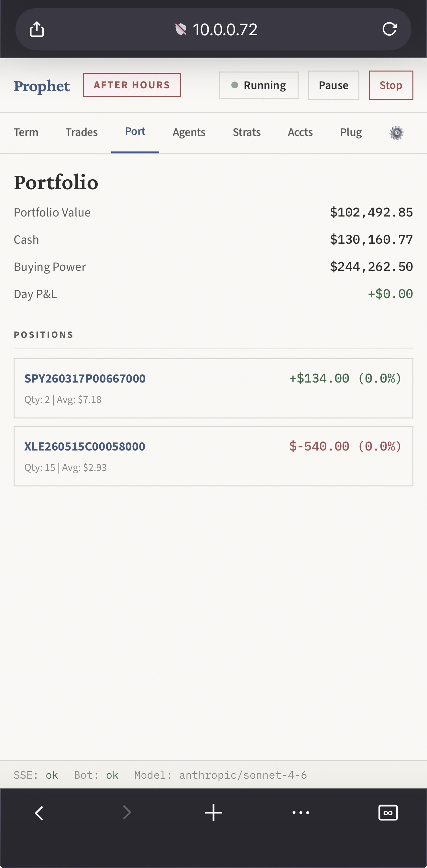The width and height of the screenshot is (427, 868).
Task: Open the SPY260317P00667000 position
Action: 85,378
